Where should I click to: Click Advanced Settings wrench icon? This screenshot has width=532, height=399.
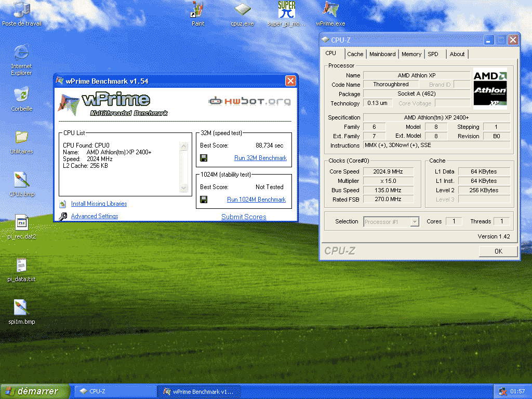click(x=63, y=217)
